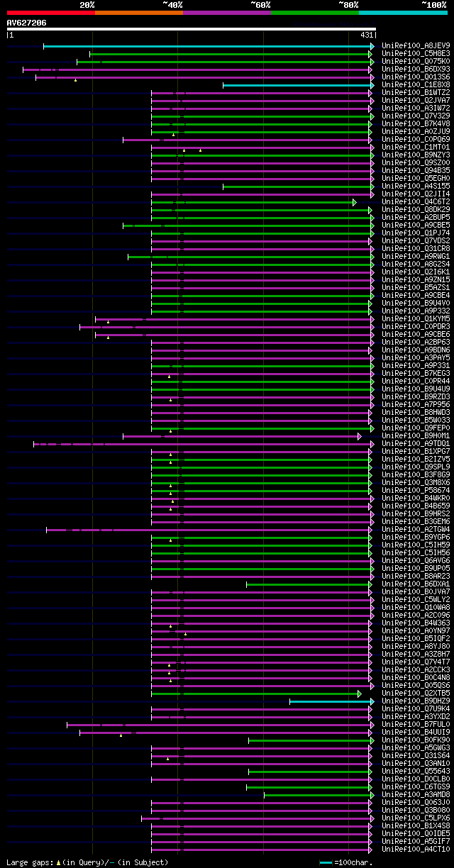
Task: Click the UniRef100_Q9SPL9 label
Action: pos(416,467)
